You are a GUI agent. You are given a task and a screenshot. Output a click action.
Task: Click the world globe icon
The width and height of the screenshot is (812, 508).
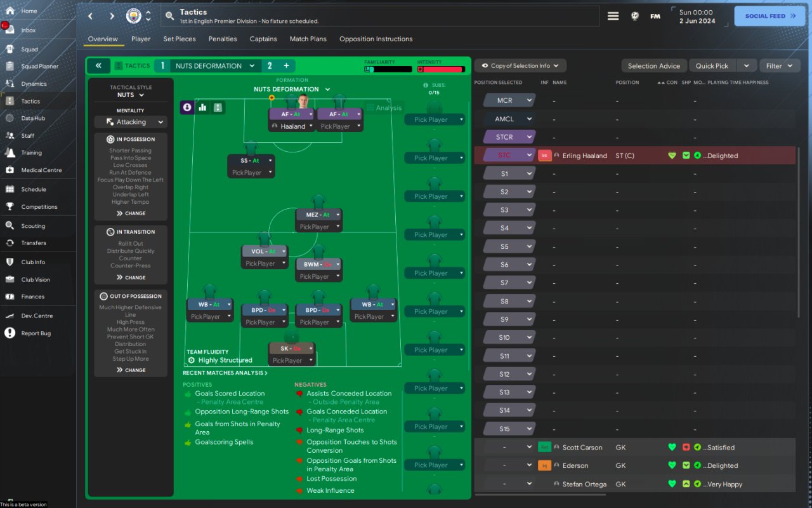(x=634, y=16)
